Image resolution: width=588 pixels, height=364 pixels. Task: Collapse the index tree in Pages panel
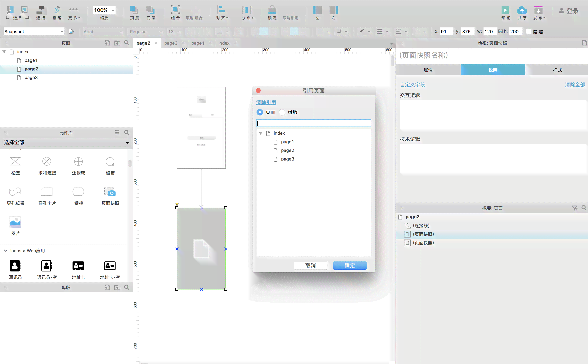pos(4,52)
